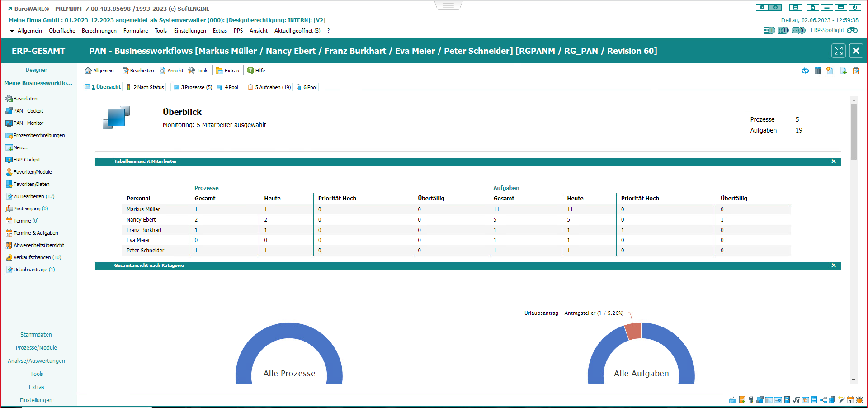Click the trash can delete icon
The width and height of the screenshot is (868, 408).
pos(817,71)
